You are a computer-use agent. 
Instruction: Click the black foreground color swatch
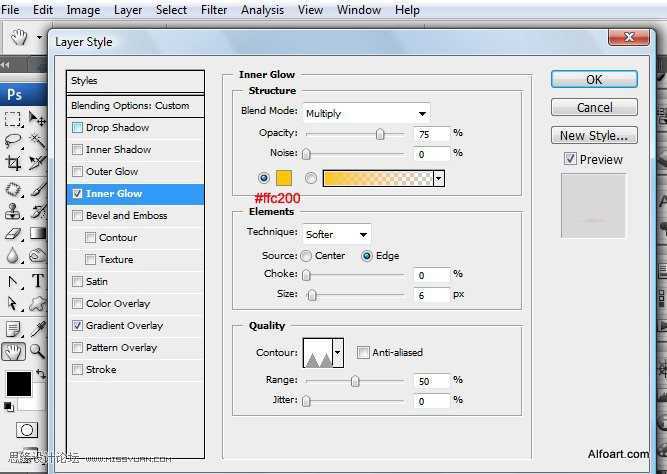tap(19, 383)
